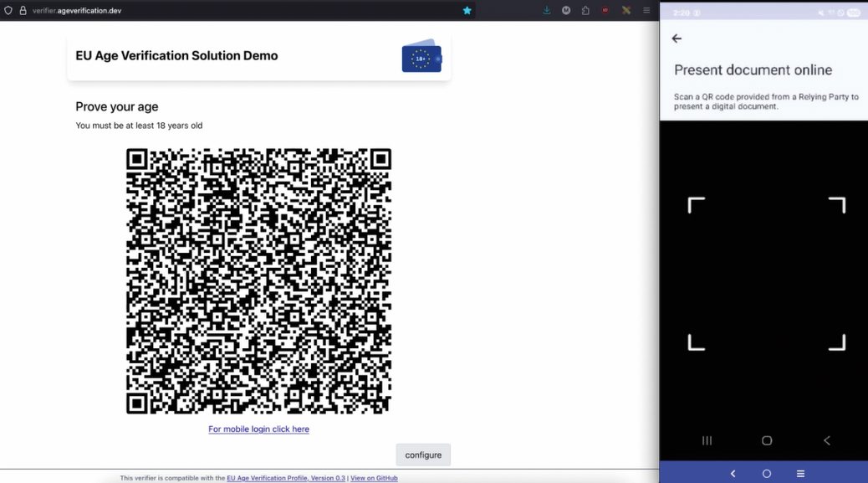Click the padlock site security icon
The image size is (868, 483).
click(x=23, y=11)
